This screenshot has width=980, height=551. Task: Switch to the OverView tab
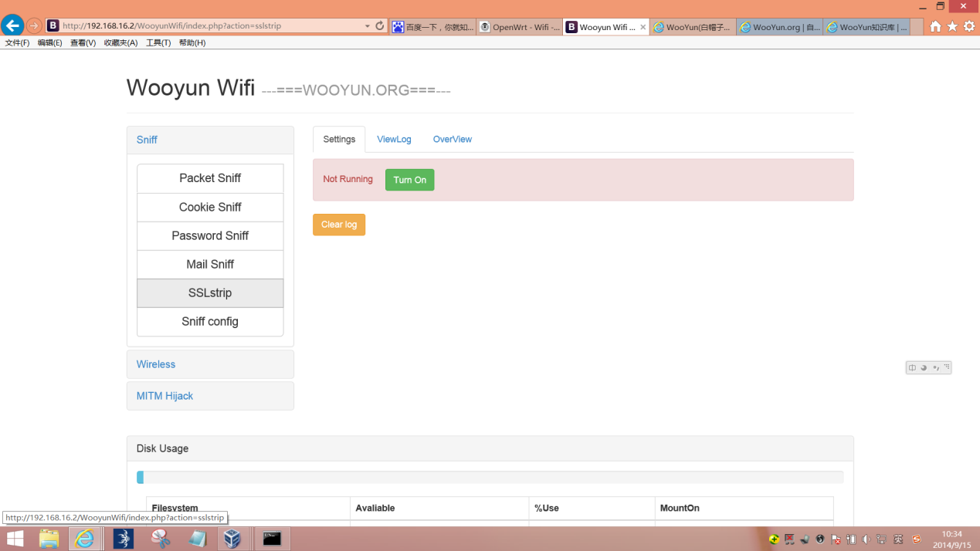tap(453, 140)
